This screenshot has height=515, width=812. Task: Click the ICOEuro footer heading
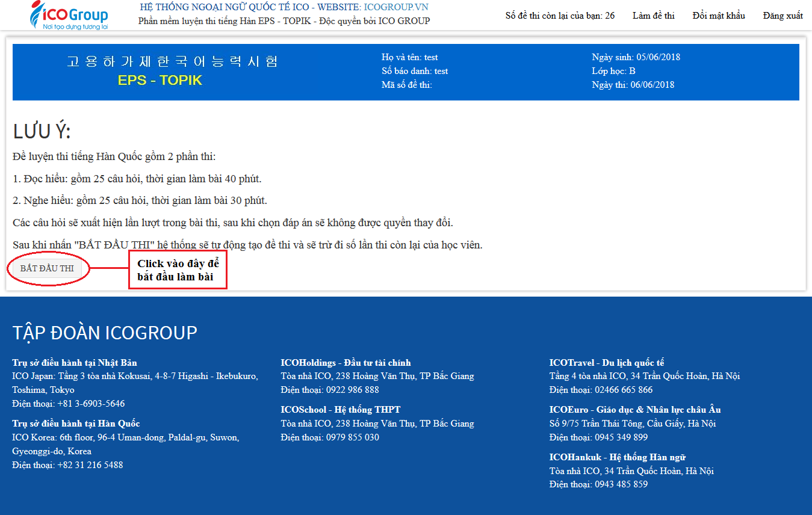click(635, 410)
